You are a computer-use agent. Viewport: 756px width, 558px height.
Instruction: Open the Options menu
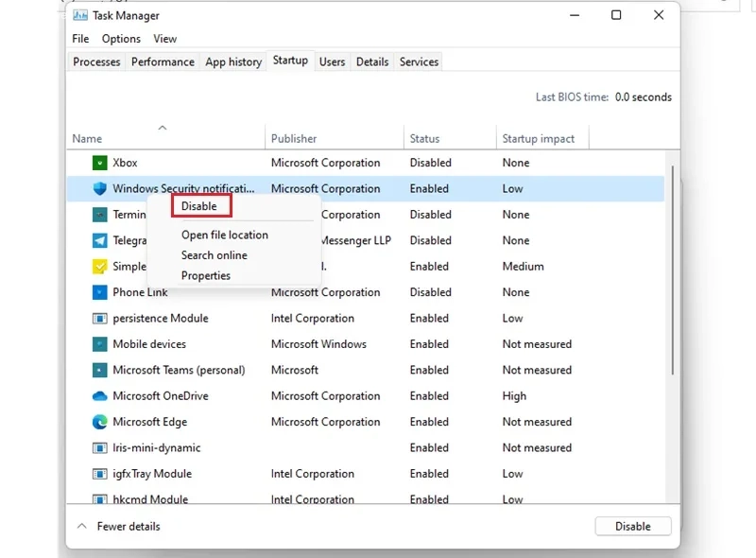(121, 39)
